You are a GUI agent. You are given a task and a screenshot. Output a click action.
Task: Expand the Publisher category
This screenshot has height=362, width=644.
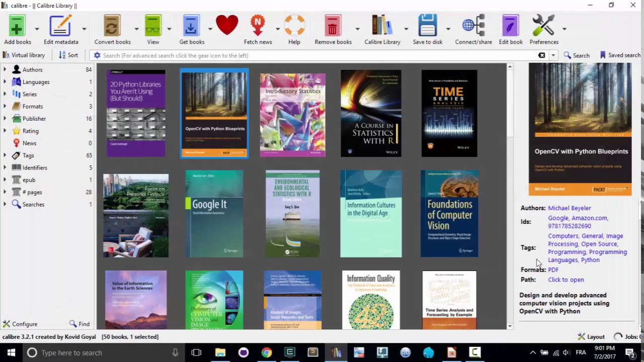[x=5, y=119]
